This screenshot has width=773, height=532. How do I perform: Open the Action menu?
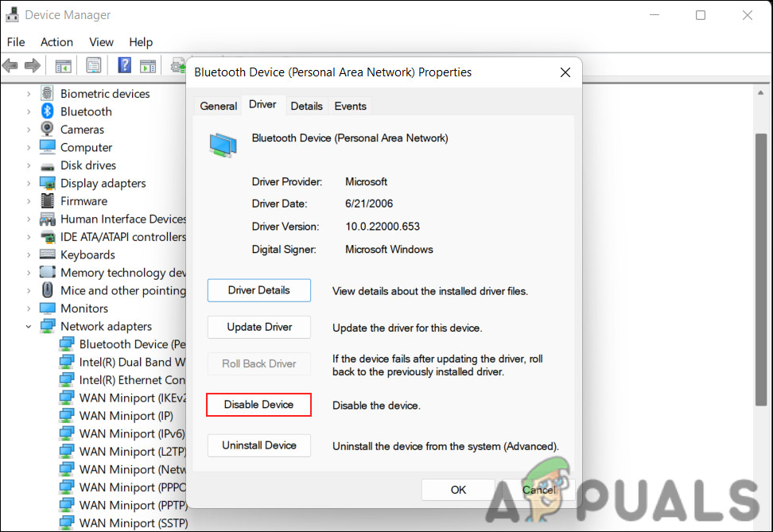coord(56,42)
